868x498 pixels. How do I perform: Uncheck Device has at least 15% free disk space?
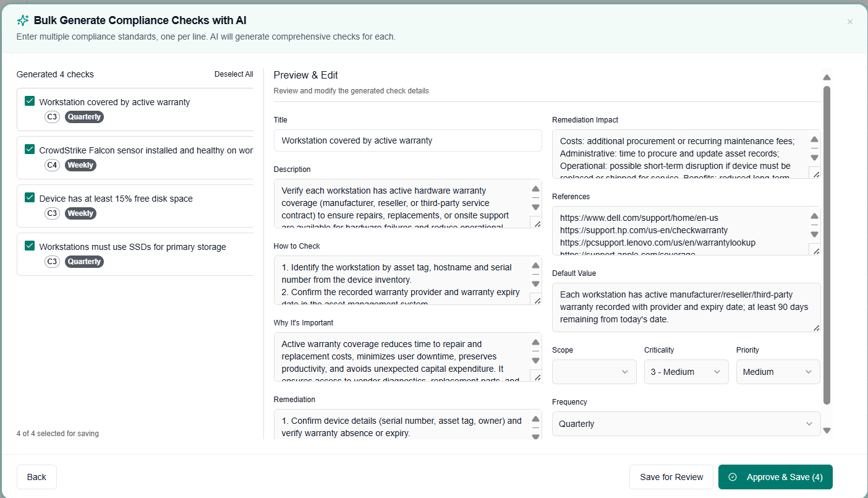[x=29, y=198]
